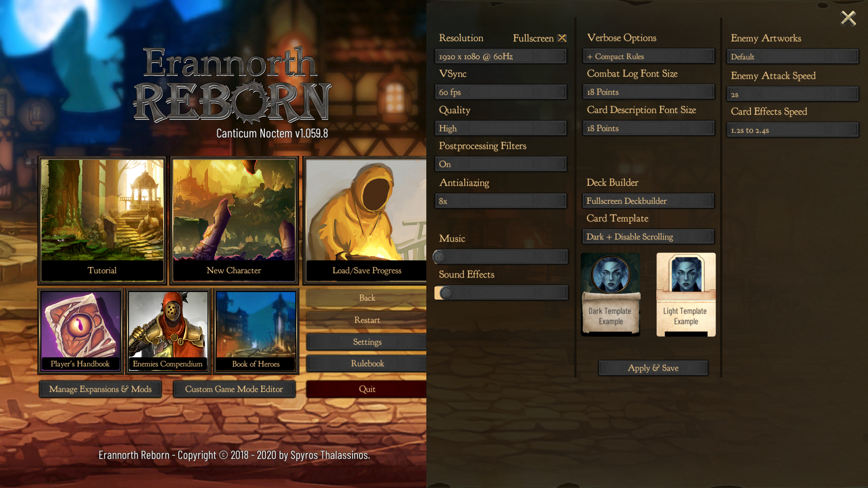The height and width of the screenshot is (488, 868).
Task: Start a New Character tile
Action: (234, 220)
